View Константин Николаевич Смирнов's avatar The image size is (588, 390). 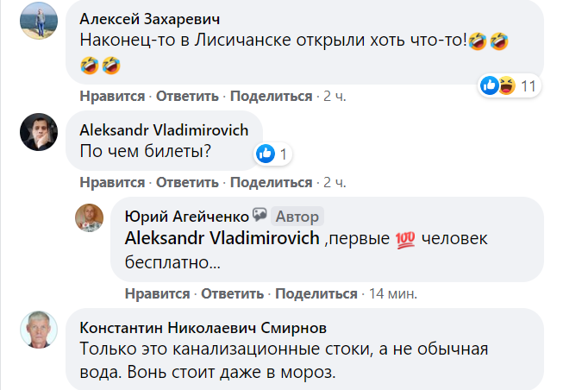click(39, 329)
